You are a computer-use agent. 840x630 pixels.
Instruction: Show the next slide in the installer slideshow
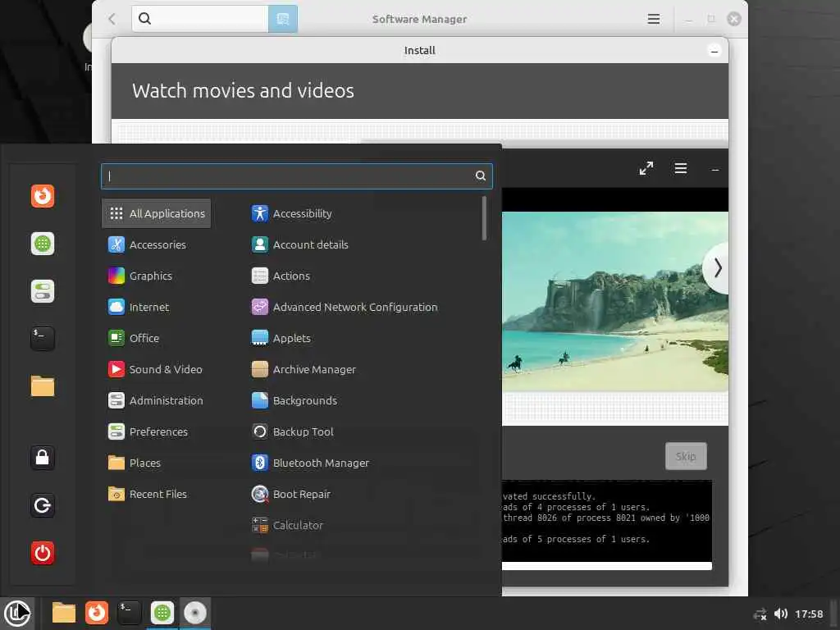click(x=717, y=268)
